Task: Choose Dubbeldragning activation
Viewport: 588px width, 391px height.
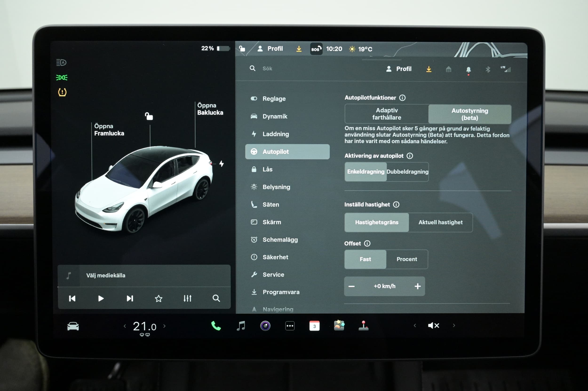Action: [407, 172]
